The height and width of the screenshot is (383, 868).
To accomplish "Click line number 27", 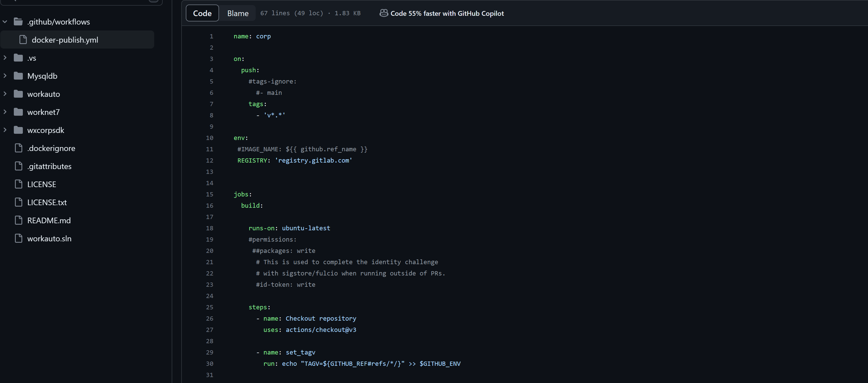I will pyautogui.click(x=209, y=330).
